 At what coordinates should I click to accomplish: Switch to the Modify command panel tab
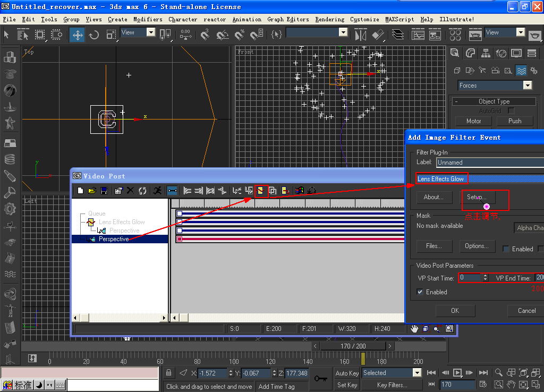pyautogui.click(x=470, y=53)
